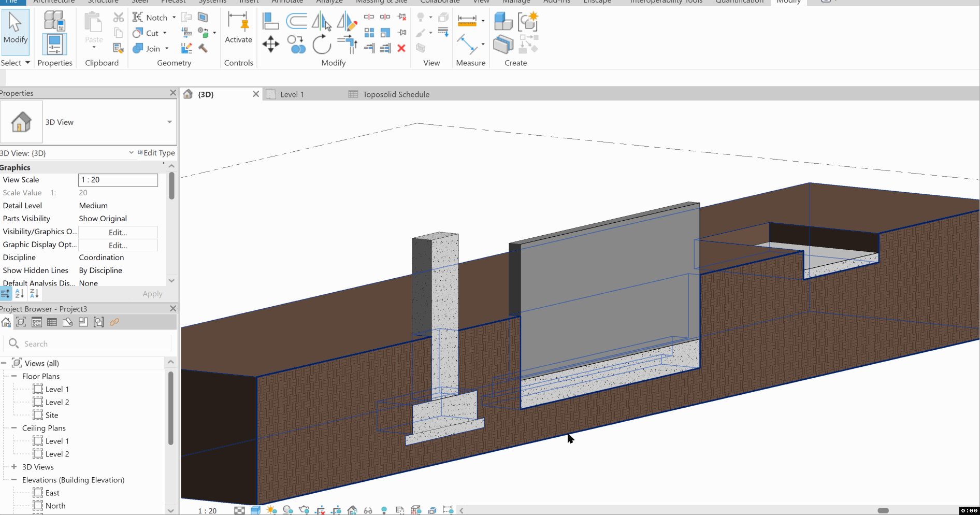Edit Visibility/Graphics Overrides settings
Viewport: 980px width, 515px height.
point(118,232)
